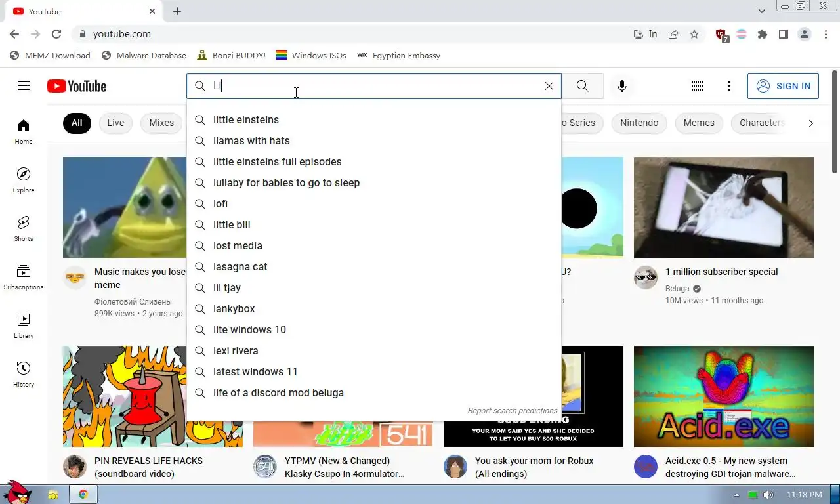Clear the search box with the X

click(549, 86)
